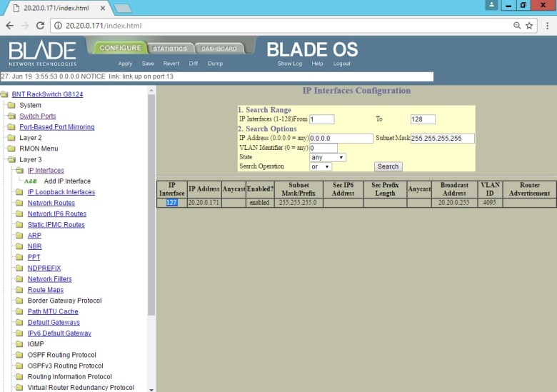Open IP interface 127 in the table
Image resolution: width=557 pixels, height=392 pixels.
[171, 202]
